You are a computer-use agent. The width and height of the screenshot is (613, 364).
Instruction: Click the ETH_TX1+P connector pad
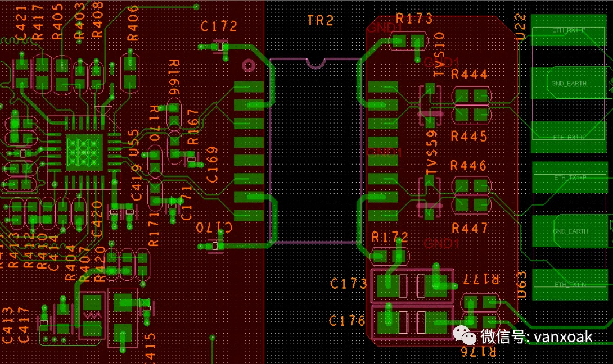click(x=570, y=178)
